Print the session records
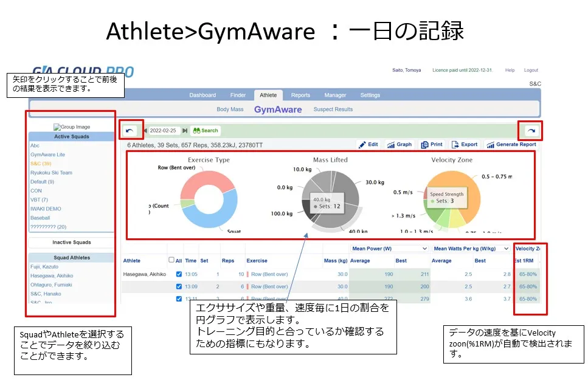The image size is (588, 383). click(x=432, y=145)
